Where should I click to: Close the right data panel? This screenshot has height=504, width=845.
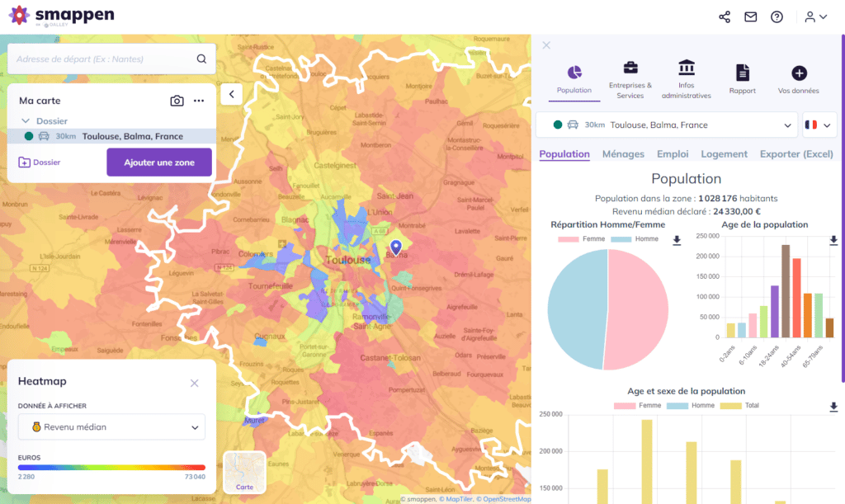coord(546,45)
